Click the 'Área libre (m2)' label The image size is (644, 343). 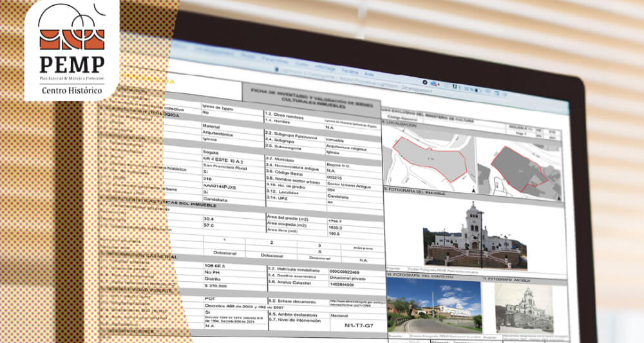(x=282, y=230)
